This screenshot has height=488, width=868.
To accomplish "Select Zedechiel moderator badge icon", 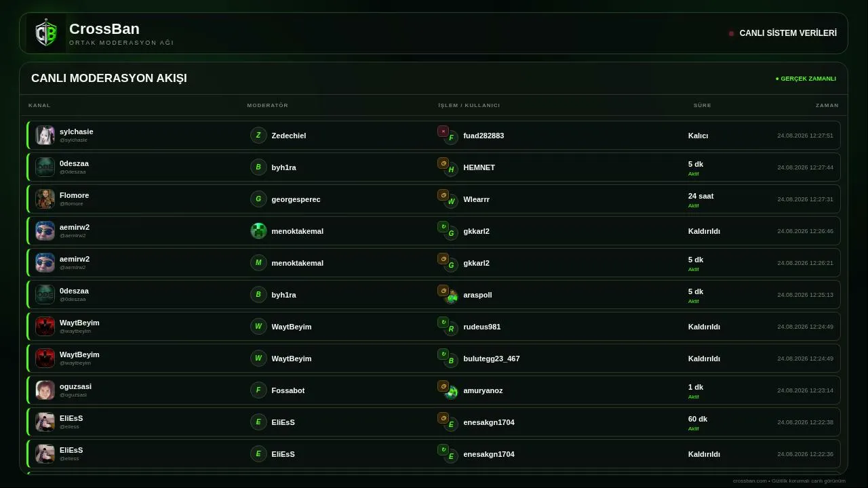I will [258, 136].
